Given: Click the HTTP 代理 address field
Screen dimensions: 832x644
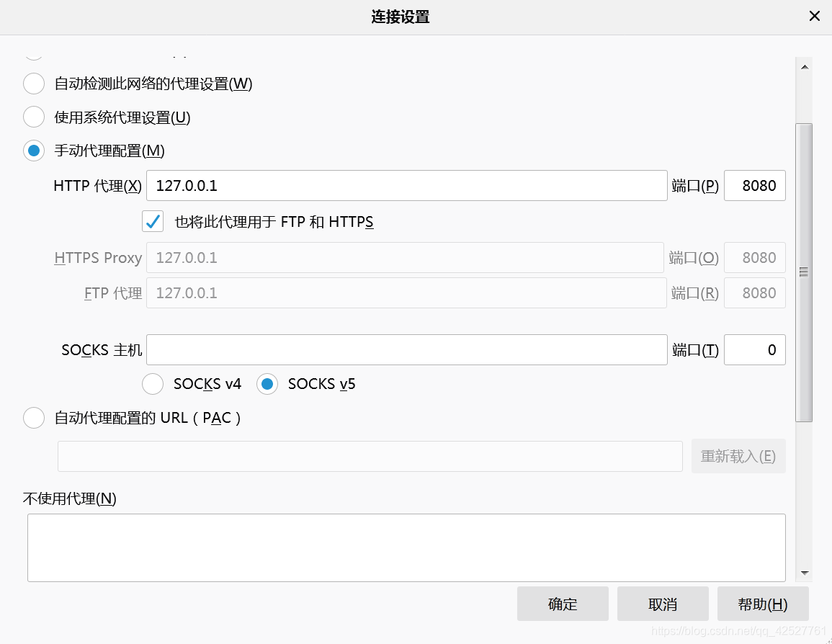Looking at the screenshot, I should [406, 186].
